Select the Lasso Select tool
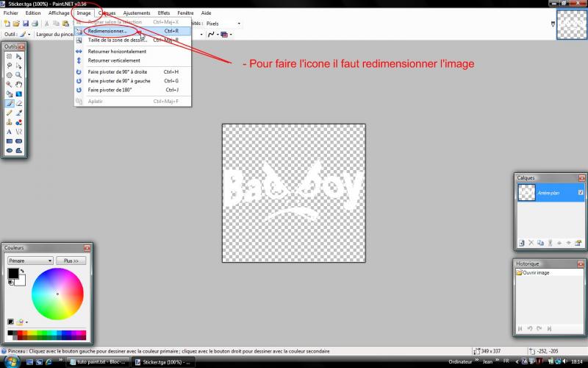The height and width of the screenshot is (368, 588). [10, 66]
